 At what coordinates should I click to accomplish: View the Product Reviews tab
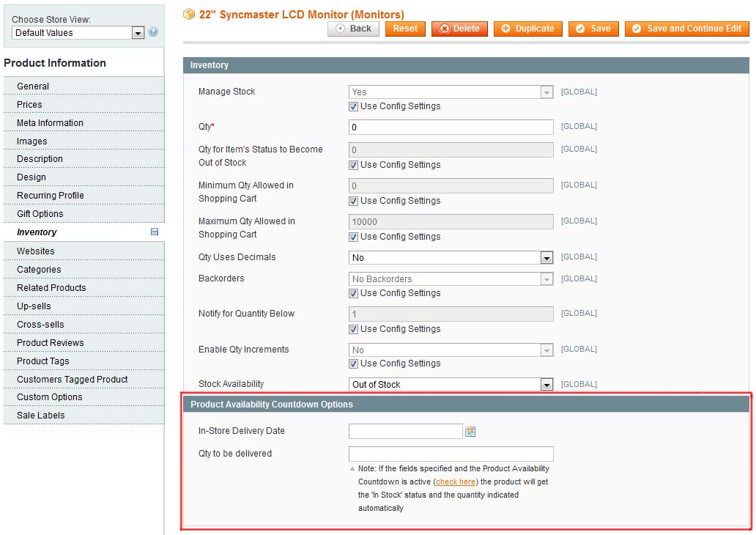(x=84, y=343)
